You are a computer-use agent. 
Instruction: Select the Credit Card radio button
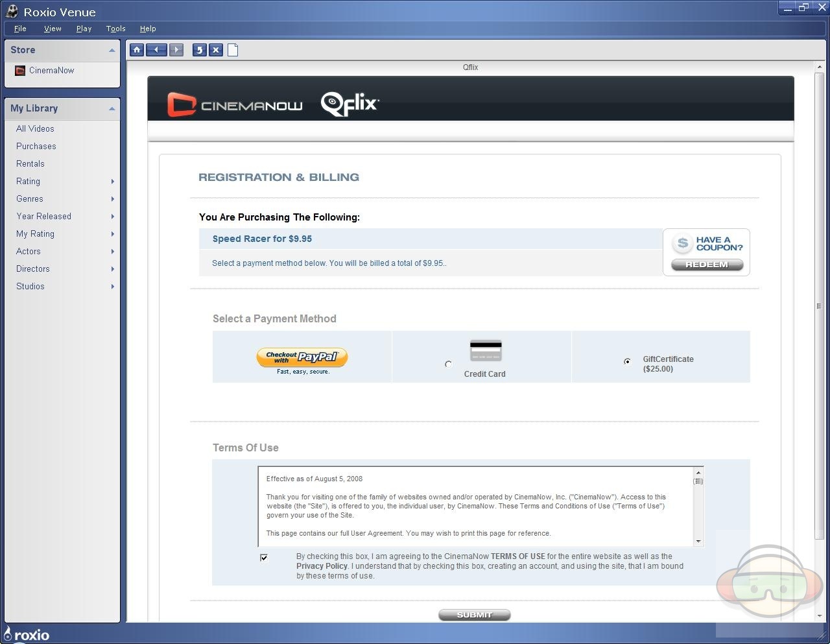448,364
